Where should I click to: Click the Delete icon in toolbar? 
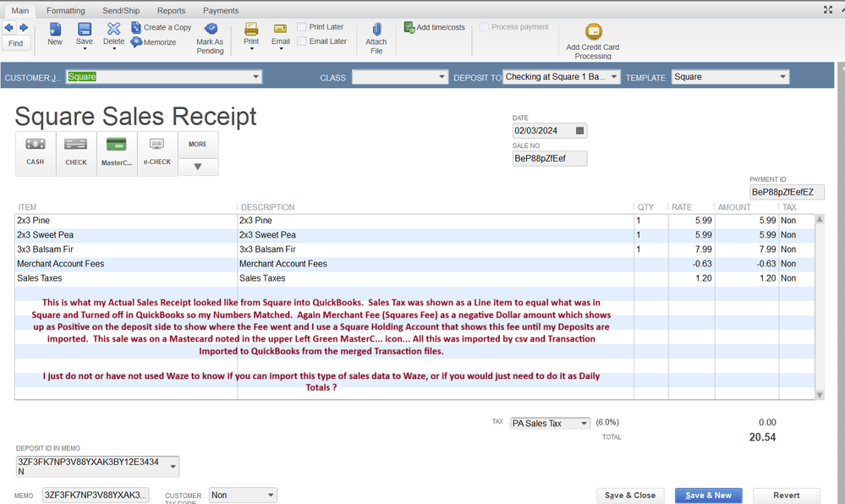pos(113,30)
